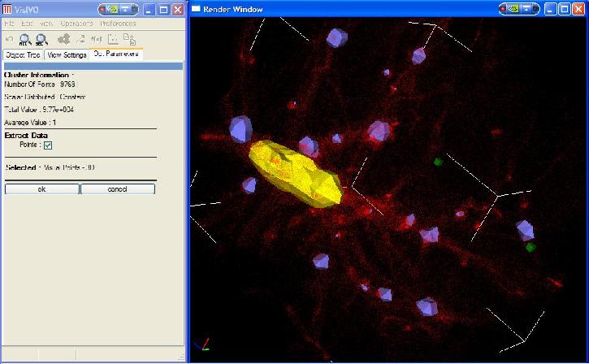589x364 pixels.
Task: Open the Operations menu
Action: (x=76, y=24)
